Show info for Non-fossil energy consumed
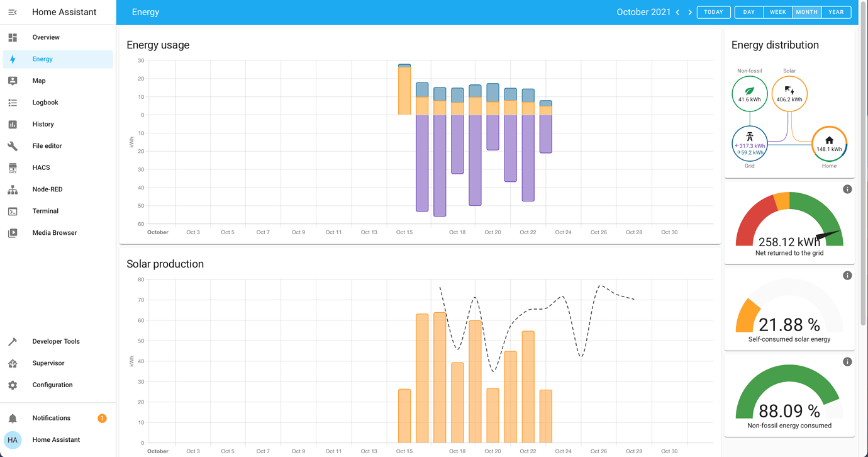 847,361
